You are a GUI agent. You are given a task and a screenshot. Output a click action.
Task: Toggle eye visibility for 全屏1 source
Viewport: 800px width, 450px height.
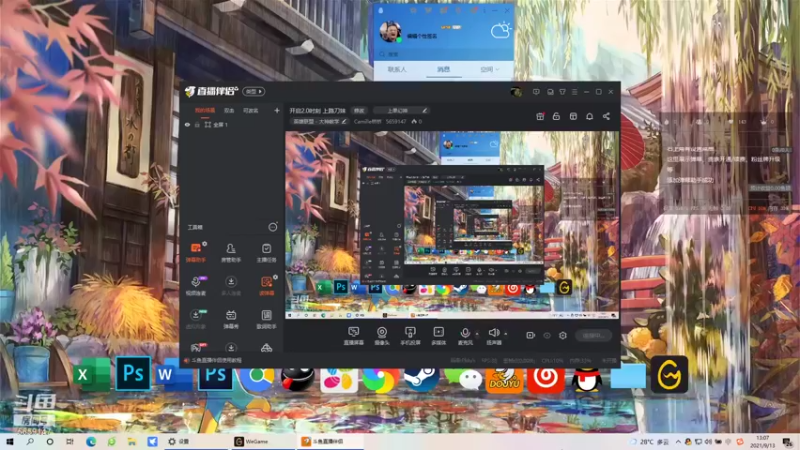coord(187,124)
